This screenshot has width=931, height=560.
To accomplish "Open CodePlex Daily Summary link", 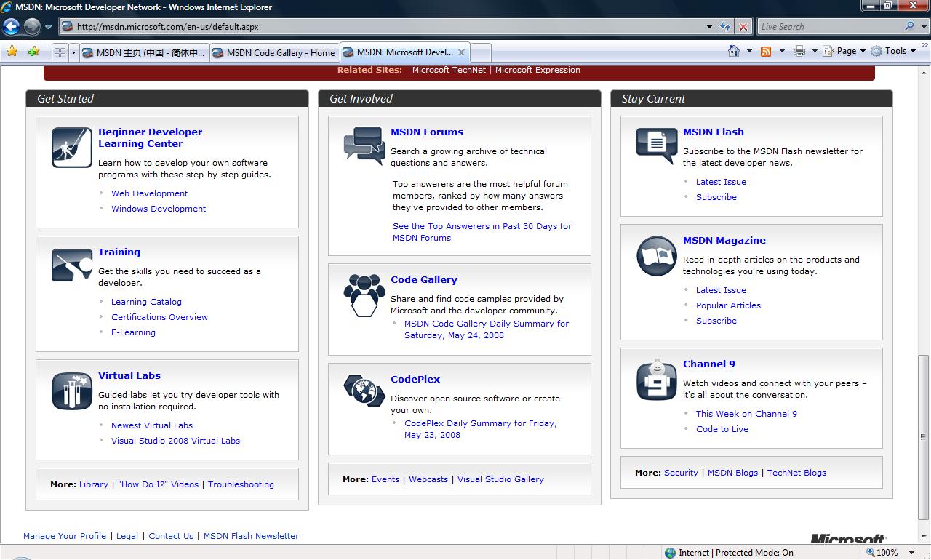I will tap(481, 429).
